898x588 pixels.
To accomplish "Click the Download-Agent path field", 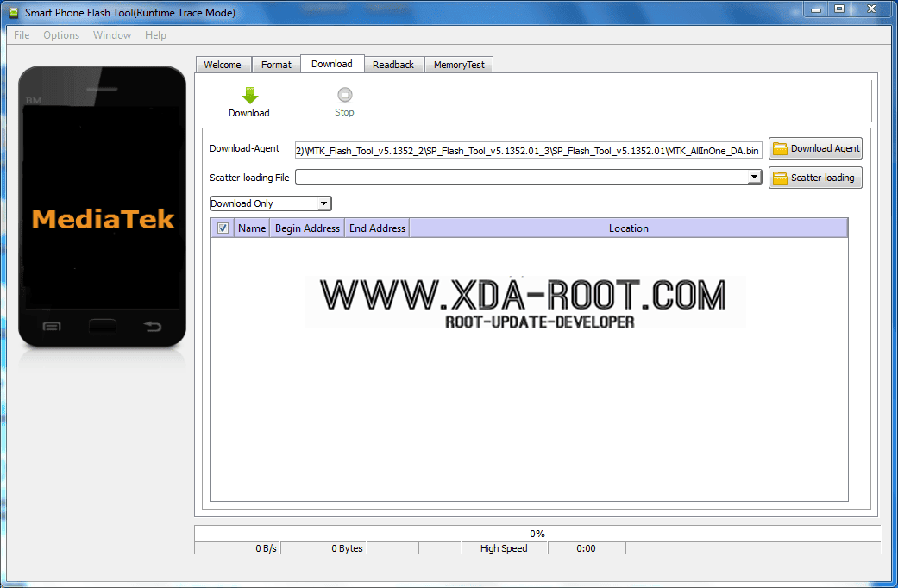I will tap(529, 151).
